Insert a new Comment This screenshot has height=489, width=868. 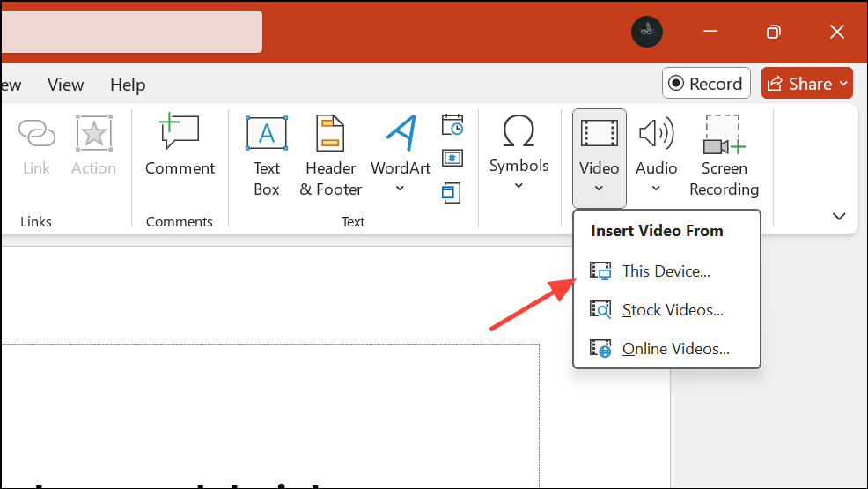pos(180,146)
